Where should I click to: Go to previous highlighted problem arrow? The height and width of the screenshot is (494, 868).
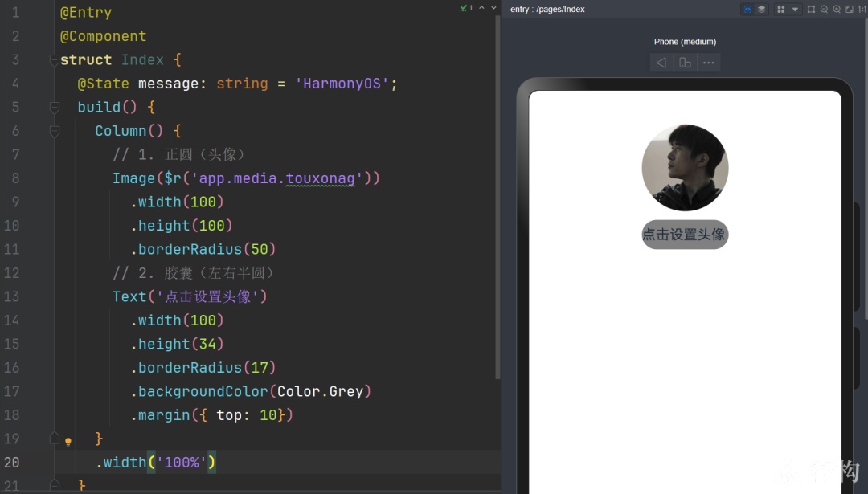[481, 8]
